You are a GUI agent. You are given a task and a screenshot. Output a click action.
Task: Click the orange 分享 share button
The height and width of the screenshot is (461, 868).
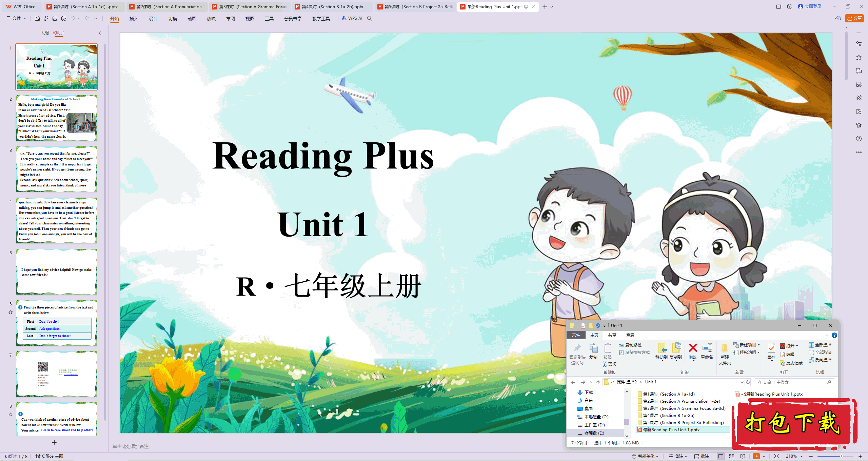[x=854, y=18]
